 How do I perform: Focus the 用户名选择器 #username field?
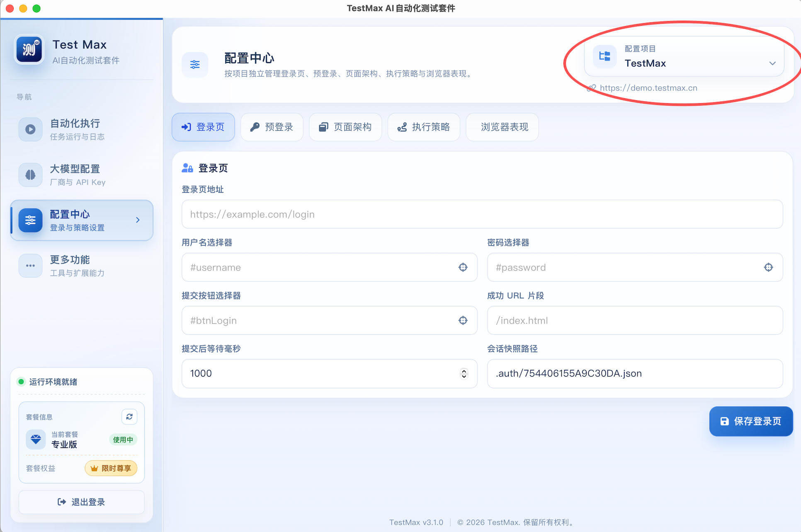coord(330,267)
